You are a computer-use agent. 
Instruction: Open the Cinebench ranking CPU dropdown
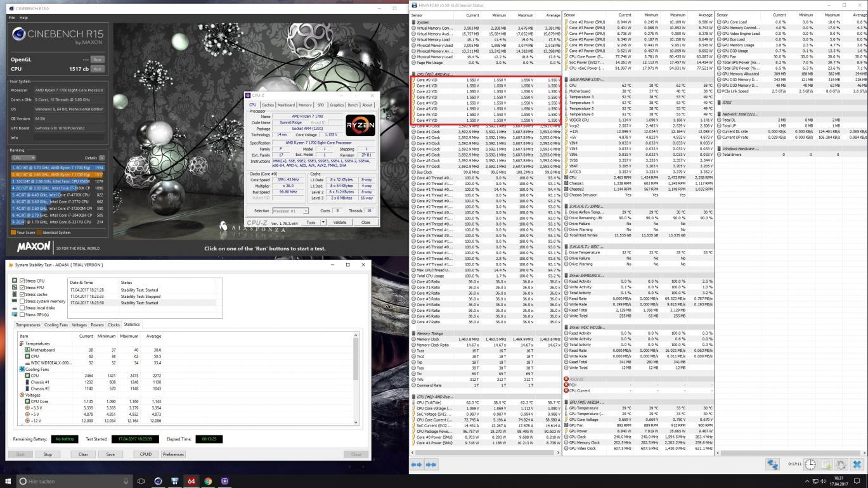24,157
